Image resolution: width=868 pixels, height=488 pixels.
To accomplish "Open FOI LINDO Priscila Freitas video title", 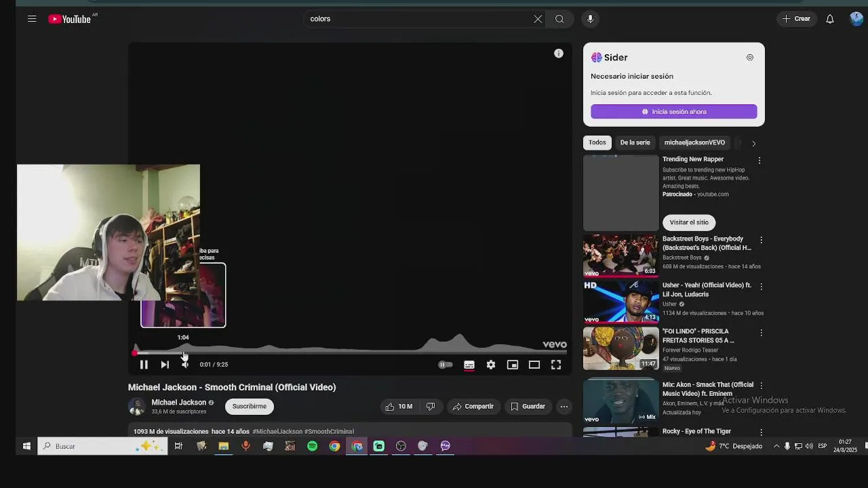I will tap(698, 336).
